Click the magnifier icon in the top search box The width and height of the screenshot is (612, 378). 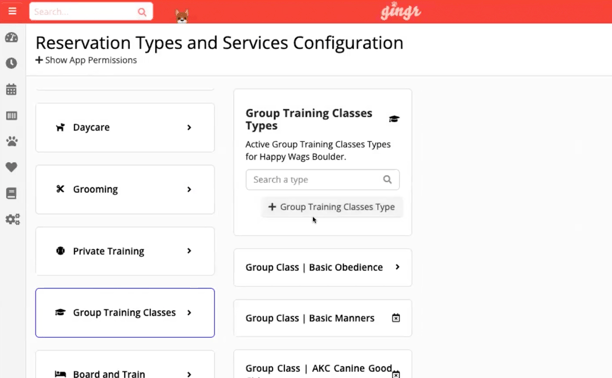tap(142, 12)
